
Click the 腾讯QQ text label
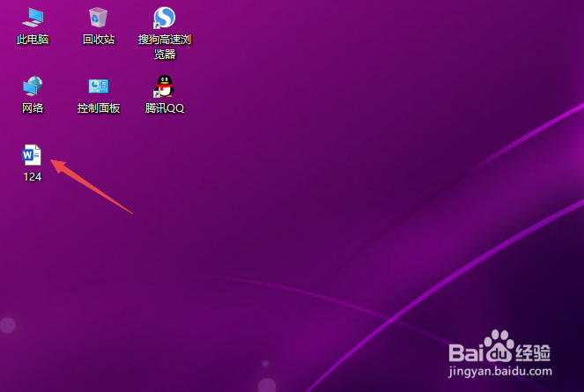click(165, 108)
